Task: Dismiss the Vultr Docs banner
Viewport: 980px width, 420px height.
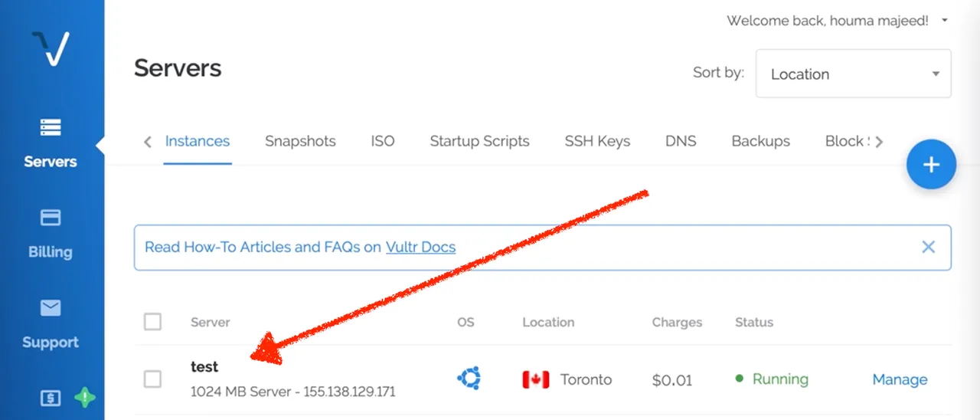Action: tap(928, 247)
